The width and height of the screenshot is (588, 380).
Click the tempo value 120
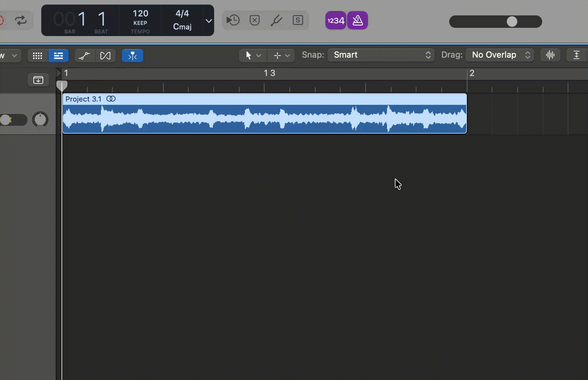click(x=140, y=14)
